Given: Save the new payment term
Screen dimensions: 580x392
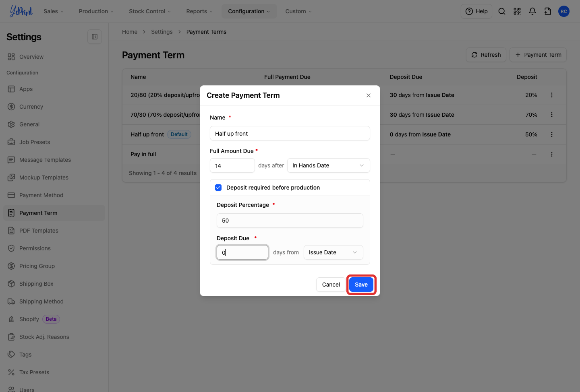Looking at the screenshot, I should tap(361, 285).
